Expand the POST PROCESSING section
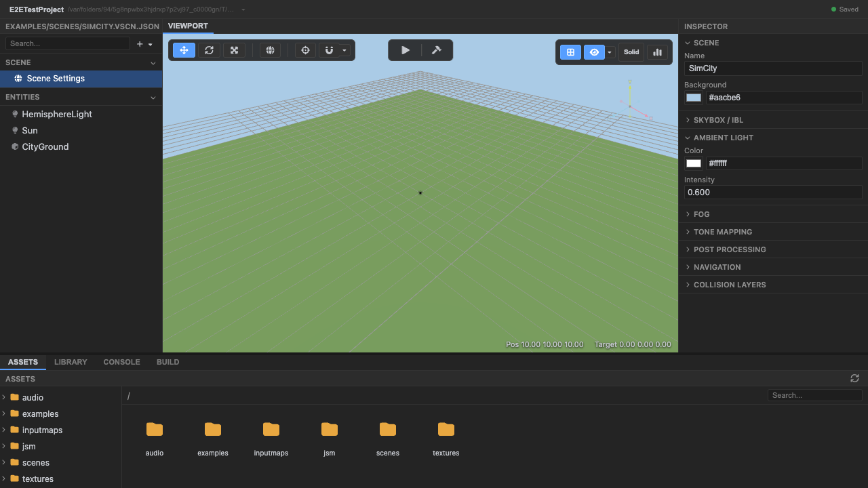Image resolution: width=868 pixels, height=488 pixels. (773, 249)
